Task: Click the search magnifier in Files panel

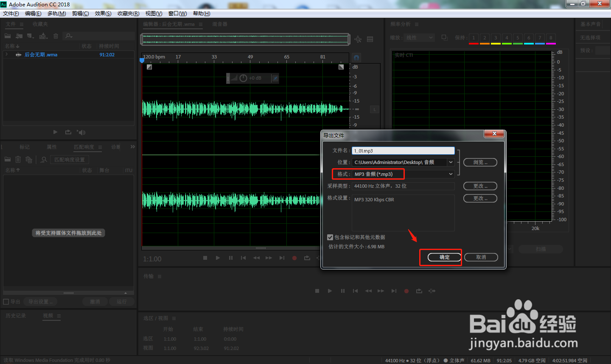Action: pyautogui.click(x=69, y=36)
